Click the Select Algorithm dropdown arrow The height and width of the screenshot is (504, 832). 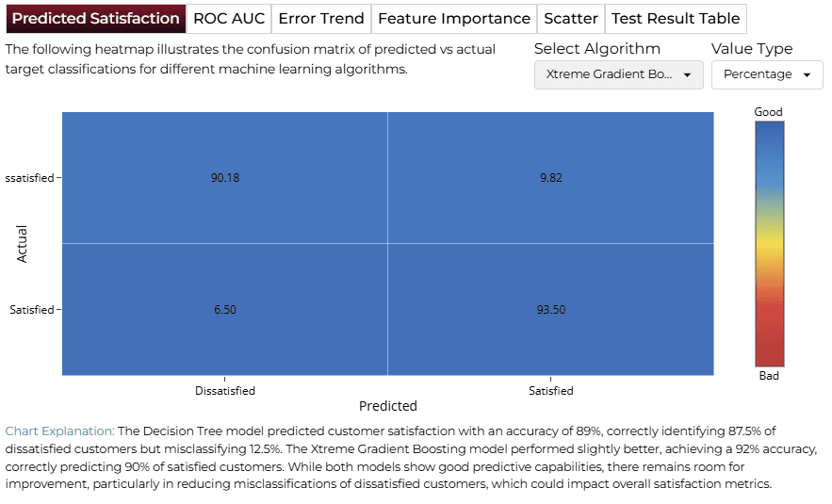tap(687, 74)
